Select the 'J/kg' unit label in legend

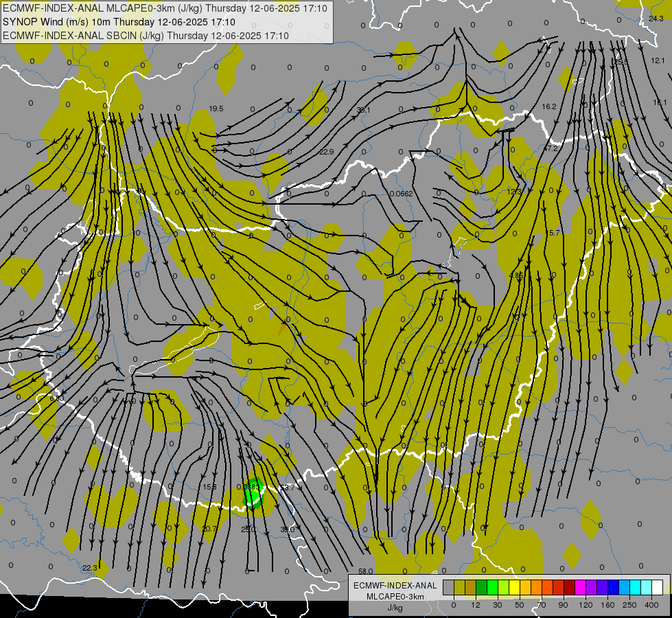(x=395, y=608)
